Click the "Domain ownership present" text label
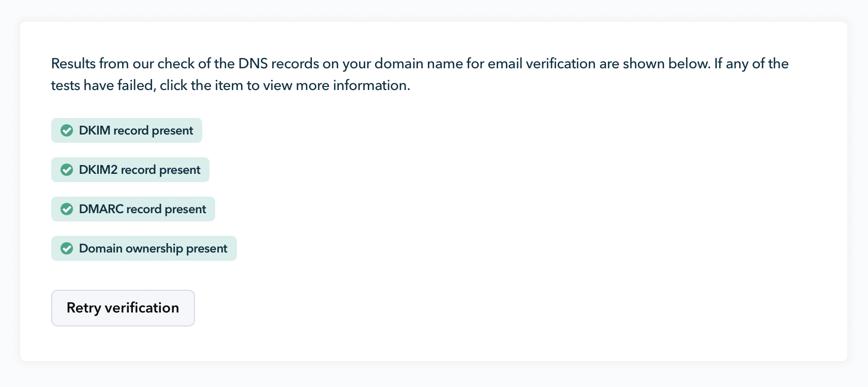Screen dimensions: 868x387 click(153, 248)
